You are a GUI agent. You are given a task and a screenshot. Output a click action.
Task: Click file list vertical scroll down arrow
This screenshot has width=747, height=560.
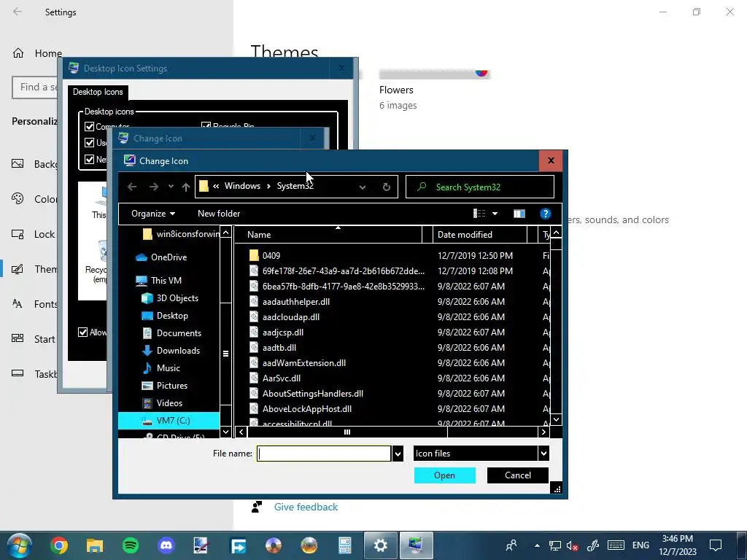pyautogui.click(x=556, y=419)
